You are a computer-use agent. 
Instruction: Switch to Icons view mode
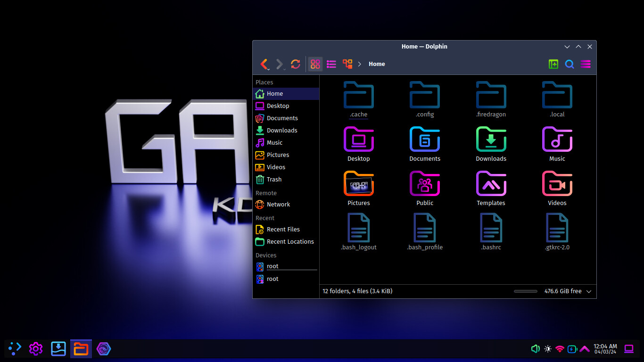315,64
